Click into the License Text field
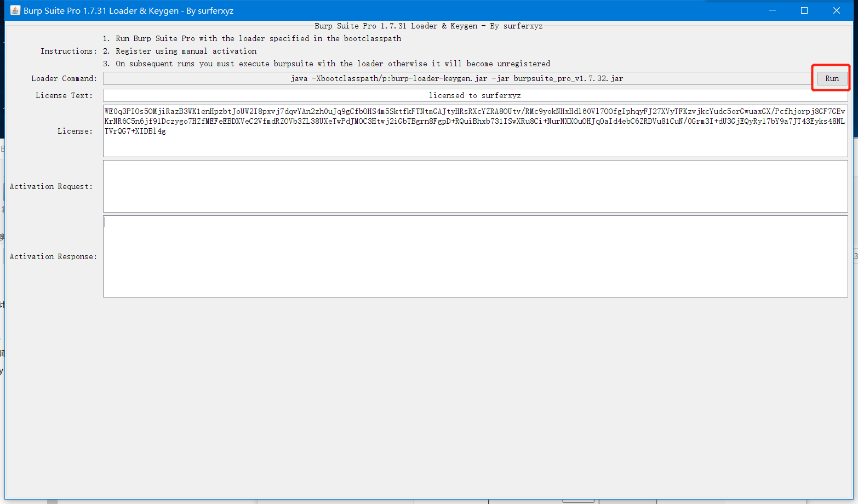This screenshot has height=504, width=858. tap(475, 95)
